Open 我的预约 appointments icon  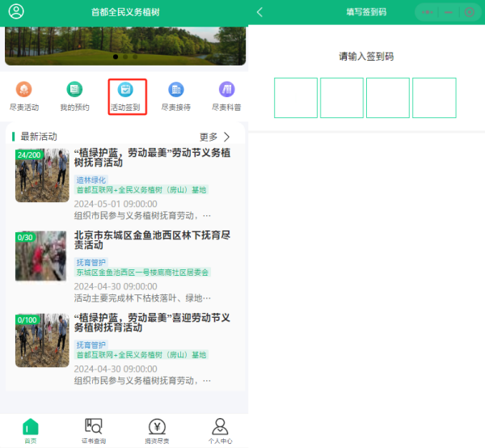tap(74, 95)
